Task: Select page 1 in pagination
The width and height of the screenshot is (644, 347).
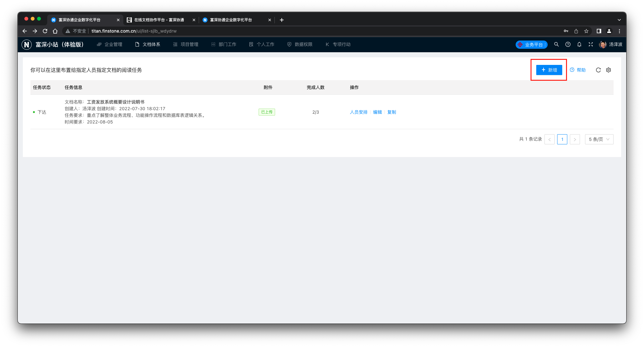Action: 562,139
